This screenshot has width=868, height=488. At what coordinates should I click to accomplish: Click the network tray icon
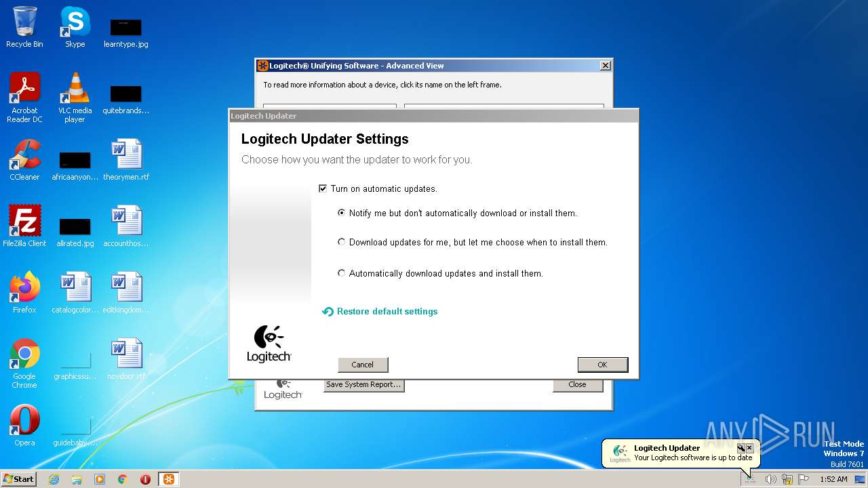(787, 479)
